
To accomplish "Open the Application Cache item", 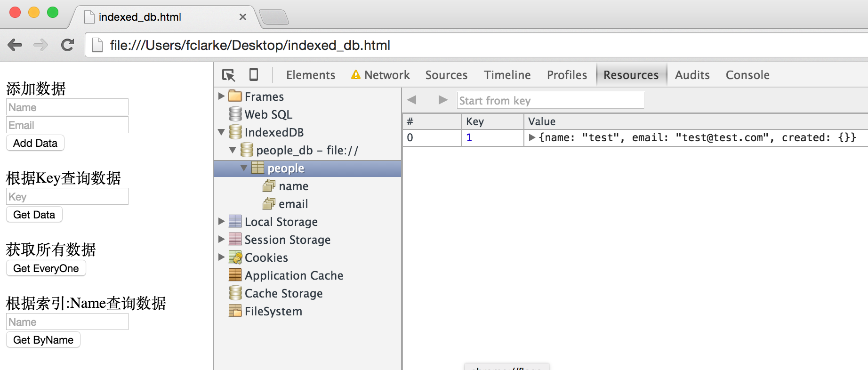I will click(x=294, y=275).
